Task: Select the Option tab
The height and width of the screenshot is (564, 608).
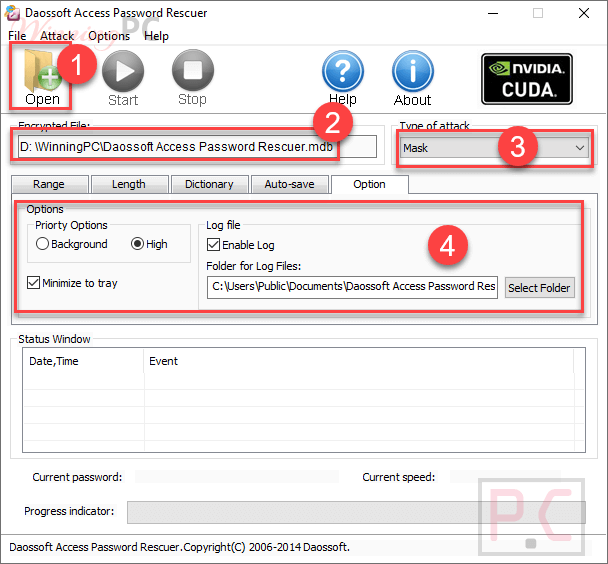Action: coord(370,184)
